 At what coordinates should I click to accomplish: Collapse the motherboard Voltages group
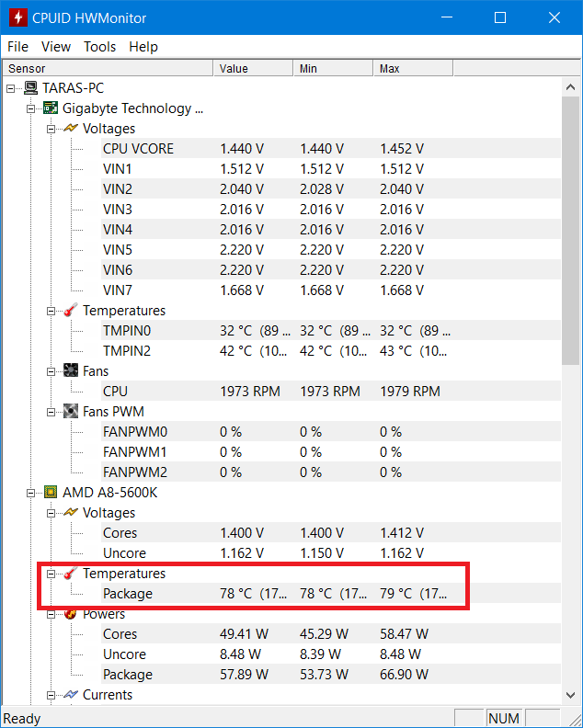coord(51,129)
